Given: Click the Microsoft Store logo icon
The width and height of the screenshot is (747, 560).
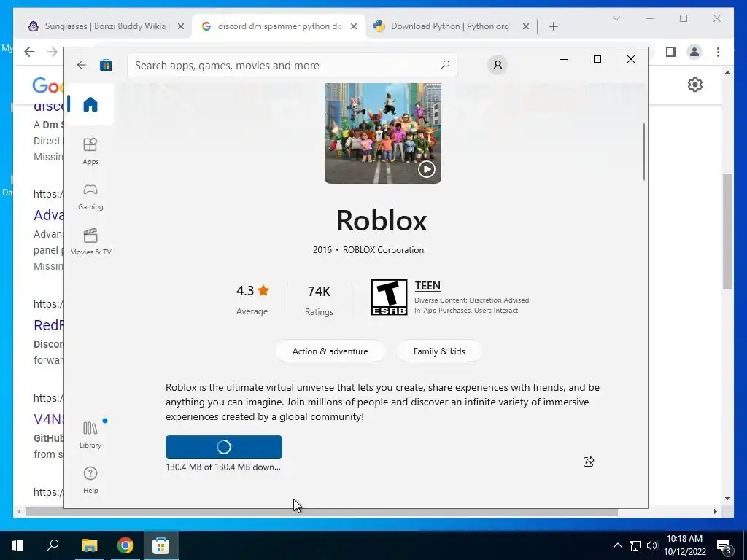Looking at the screenshot, I should coord(106,65).
